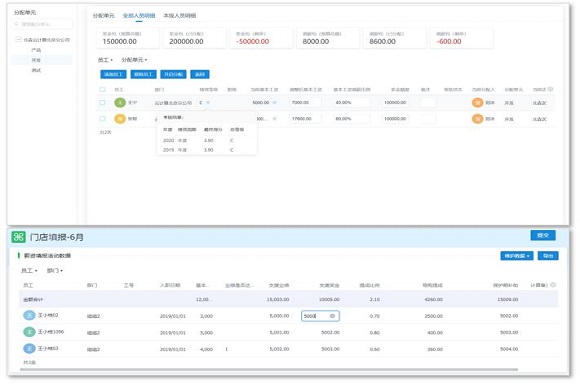Click the green app logo beside 门店填报-6月
Image resolution: width=580 pixels, height=385 pixels.
[18, 237]
